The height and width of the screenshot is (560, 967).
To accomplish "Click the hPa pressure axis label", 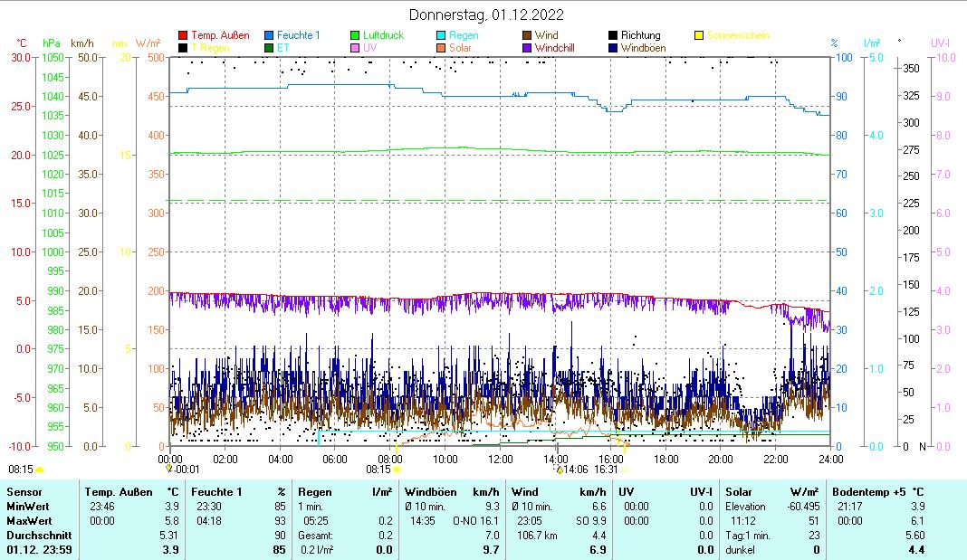I will pyautogui.click(x=53, y=43).
